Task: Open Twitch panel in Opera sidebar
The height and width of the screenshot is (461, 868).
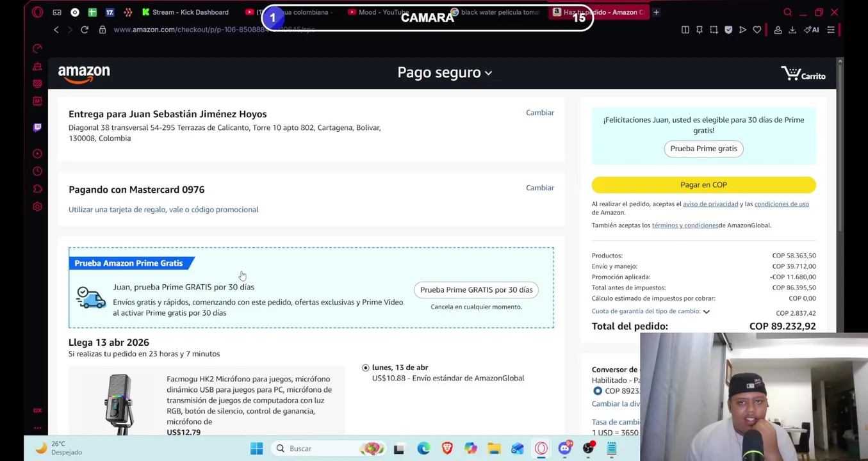Action: click(37, 127)
